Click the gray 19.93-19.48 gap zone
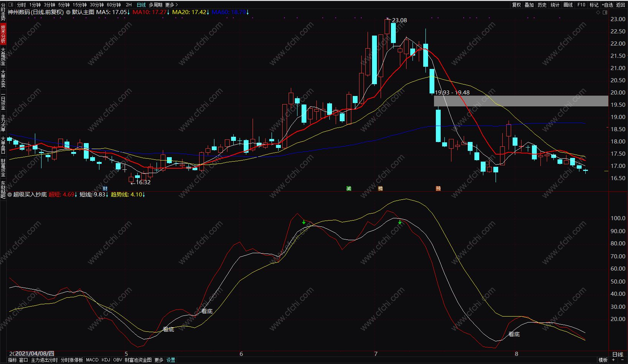 click(x=521, y=101)
